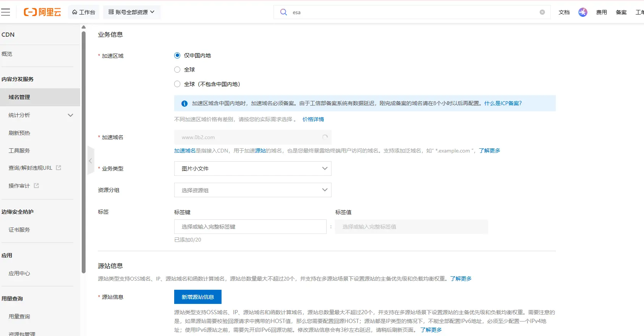This screenshot has height=336, width=644.
Task: Open 刷新预热 in sidebar
Action: point(19,133)
